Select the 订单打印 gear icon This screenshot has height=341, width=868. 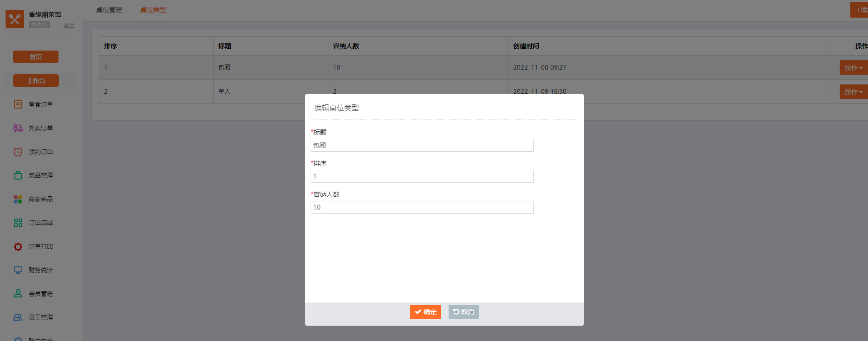[18, 246]
